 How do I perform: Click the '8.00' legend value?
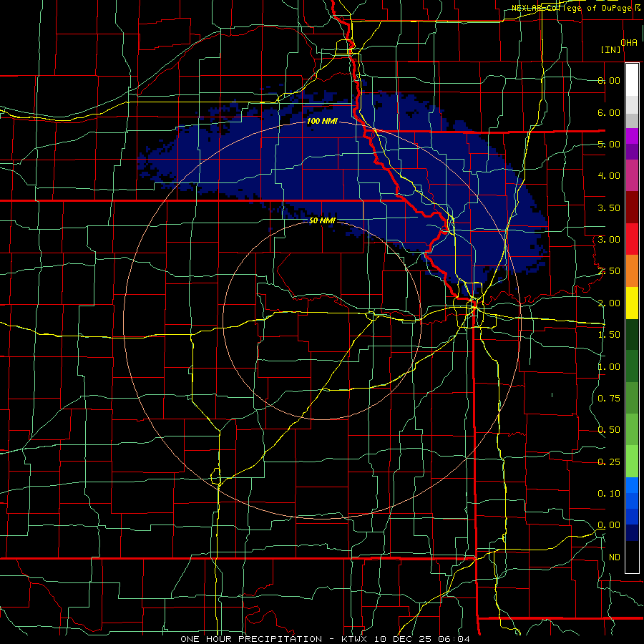tap(609, 80)
